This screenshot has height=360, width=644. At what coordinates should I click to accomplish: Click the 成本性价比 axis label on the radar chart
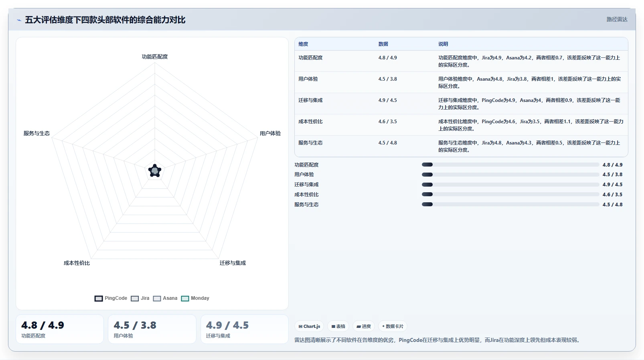pos(77,263)
